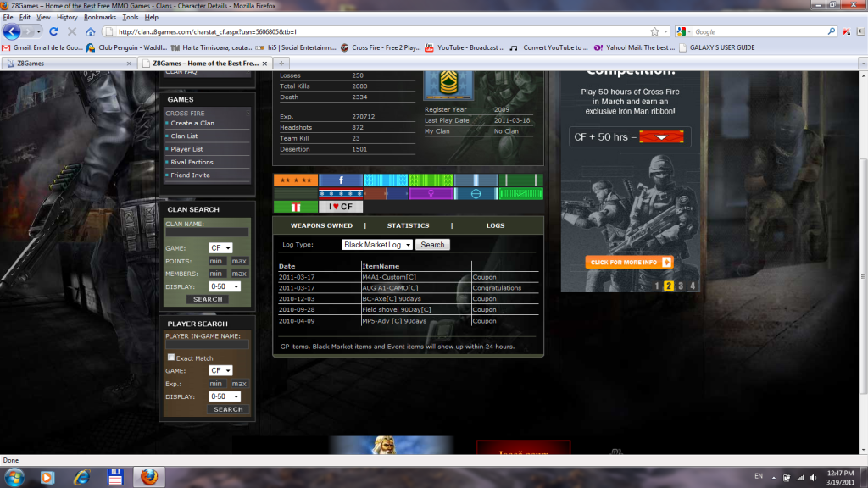868x488 pixels.
Task: Click the Player In-Game Name field
Action: (x=207, y=345)
